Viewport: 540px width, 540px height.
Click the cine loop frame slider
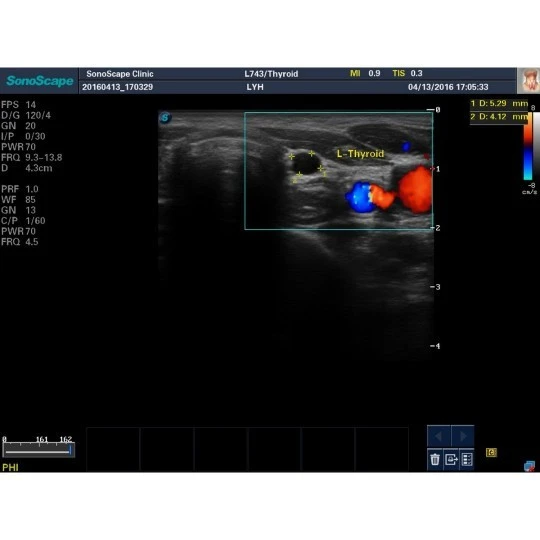(x=38, y=451)
